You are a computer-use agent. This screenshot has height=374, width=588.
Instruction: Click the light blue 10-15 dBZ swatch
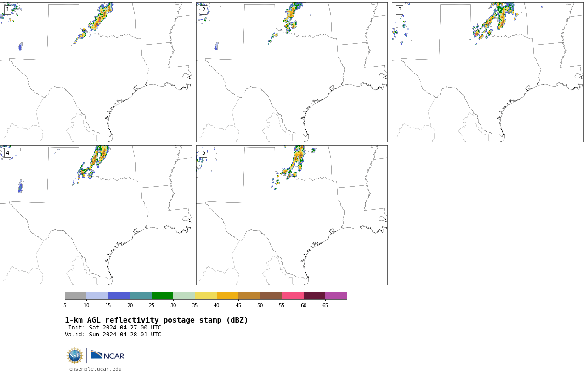pyautogui.click(x=97, y=296)
